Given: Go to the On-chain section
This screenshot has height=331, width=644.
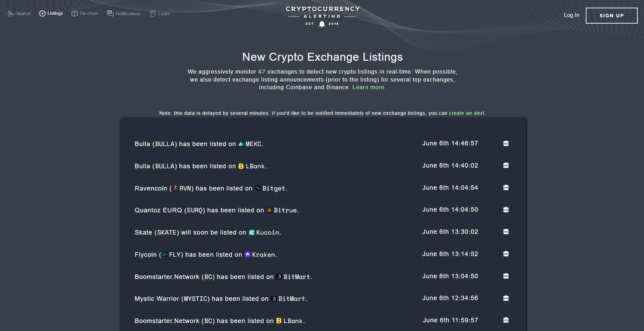Looking at the screenshot, I should pos(85,14).
